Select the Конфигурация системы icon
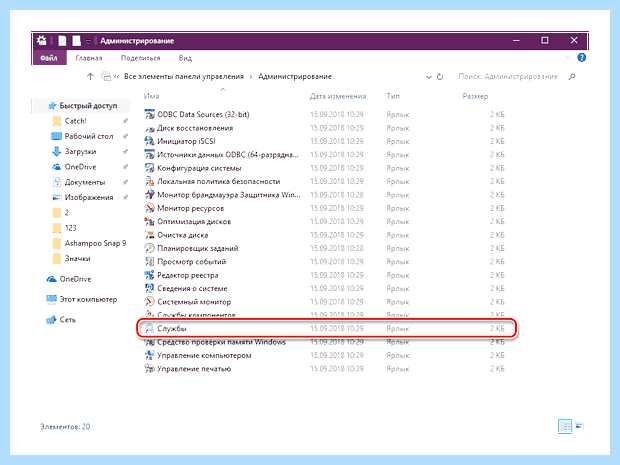 pos(149,168)
